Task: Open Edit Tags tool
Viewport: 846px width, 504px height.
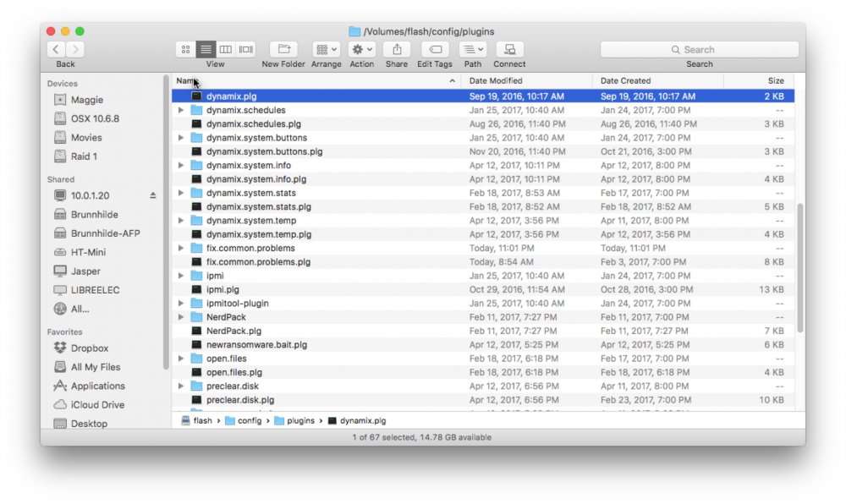Action: [435, 50]
